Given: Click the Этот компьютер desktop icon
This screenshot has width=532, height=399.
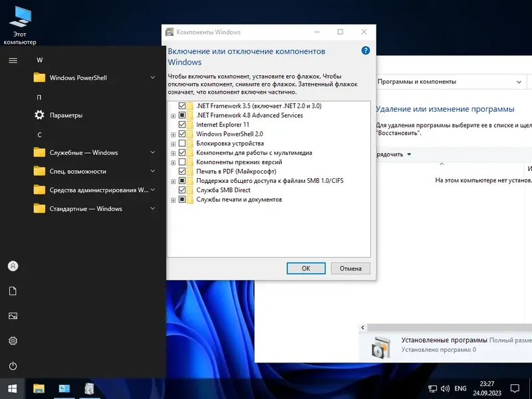Looking at the screenshot, I should (x=20, y=17).
